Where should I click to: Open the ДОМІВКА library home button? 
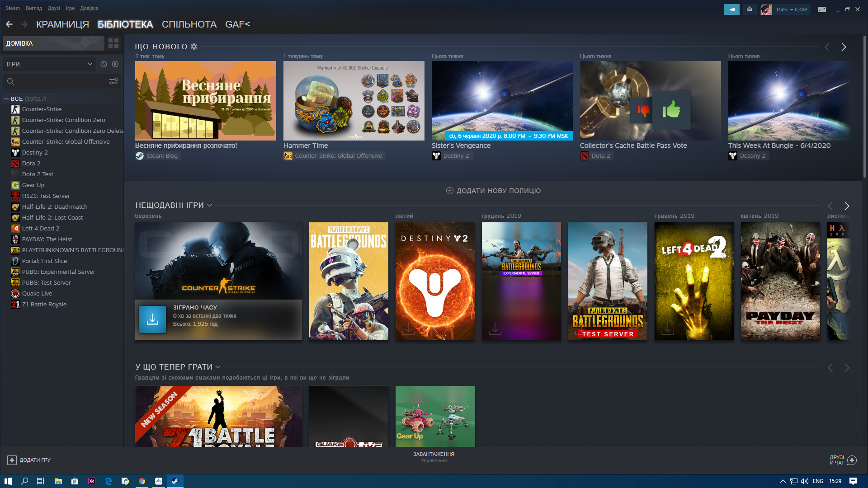click(x=54, y=43)
